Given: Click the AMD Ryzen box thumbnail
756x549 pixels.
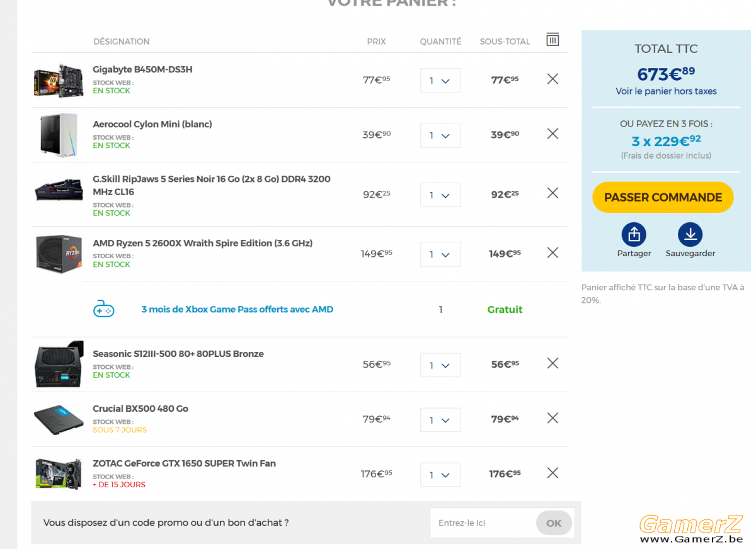Looking at the screenshot, I should pos(59,253).
